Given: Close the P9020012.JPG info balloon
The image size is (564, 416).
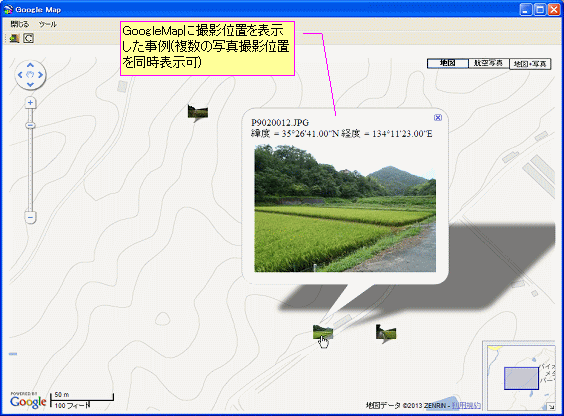Looking at the screenshot, I should [438, 118].
